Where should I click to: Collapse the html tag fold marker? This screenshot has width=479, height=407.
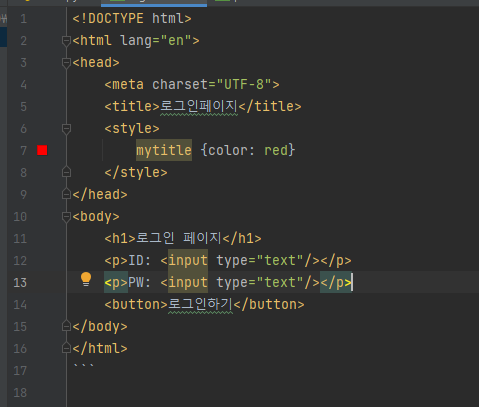click(66, 41)
